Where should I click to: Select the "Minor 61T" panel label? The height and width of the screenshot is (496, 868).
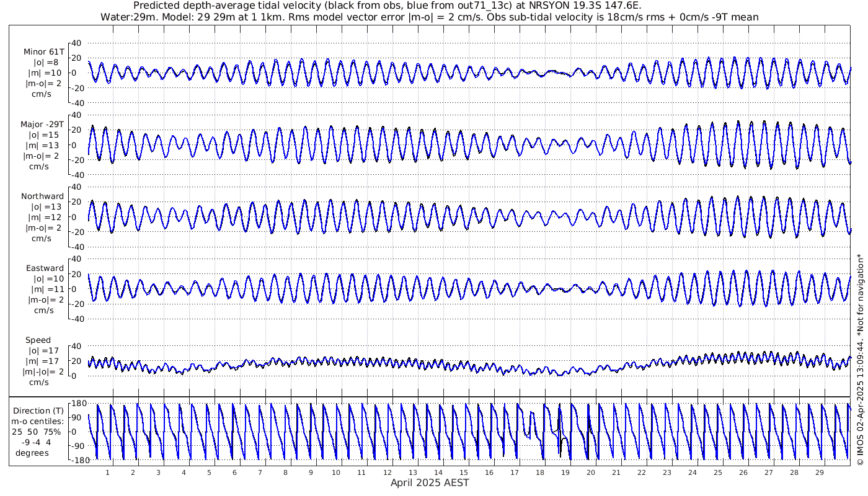pos(43,51)
